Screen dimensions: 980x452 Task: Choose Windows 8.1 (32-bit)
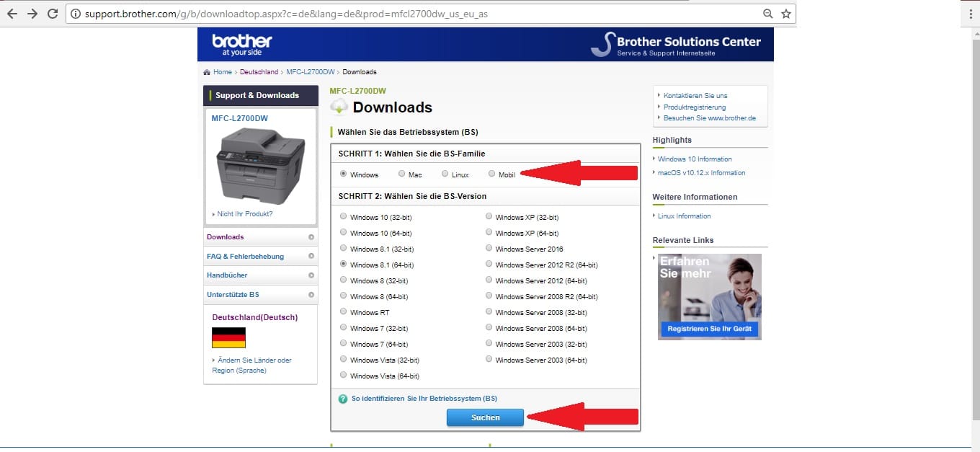[x=343, y=248]
